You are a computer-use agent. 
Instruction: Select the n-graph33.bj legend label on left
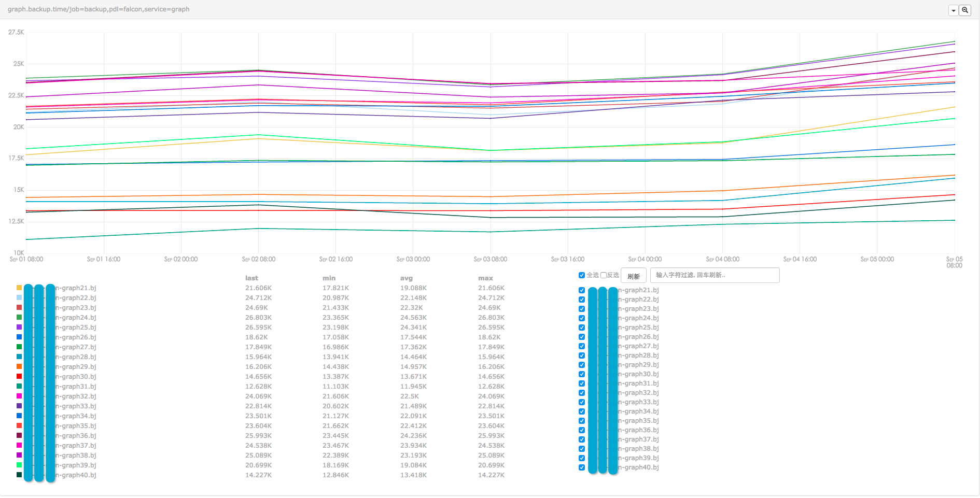click(76, 406)
